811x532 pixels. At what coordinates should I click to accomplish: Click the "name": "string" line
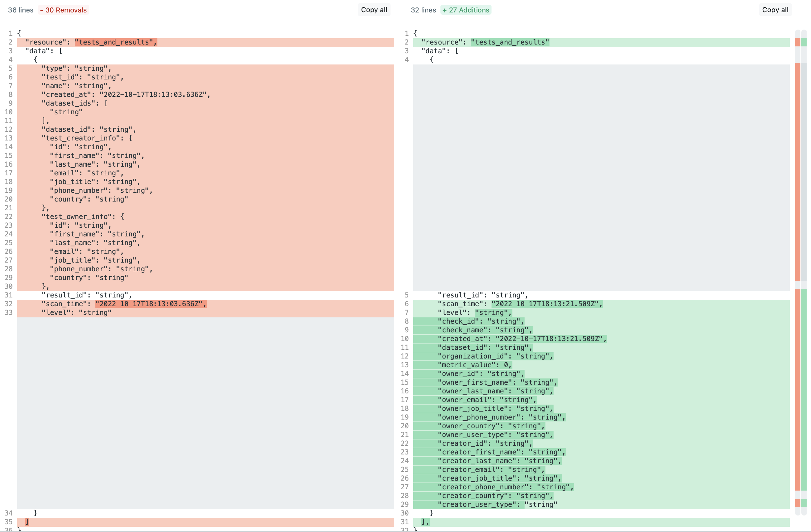[x=76, y=86]
